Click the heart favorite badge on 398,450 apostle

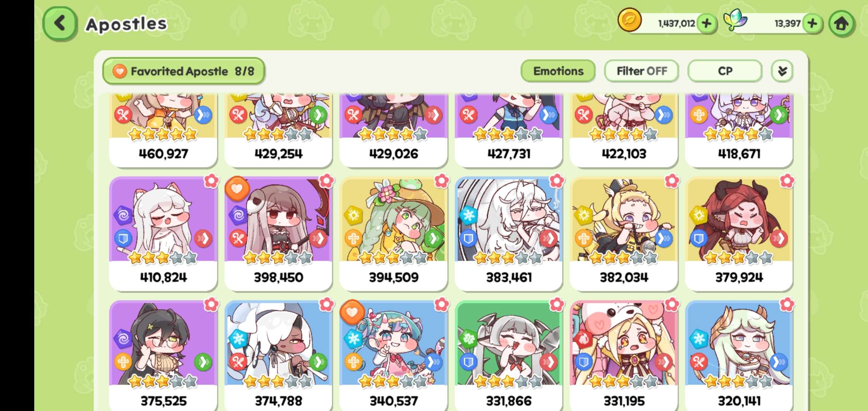[237, 189]
